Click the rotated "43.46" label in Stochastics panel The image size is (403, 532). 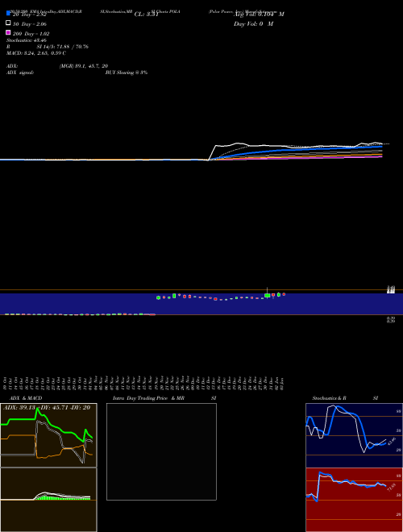click(x=392, y=442)
